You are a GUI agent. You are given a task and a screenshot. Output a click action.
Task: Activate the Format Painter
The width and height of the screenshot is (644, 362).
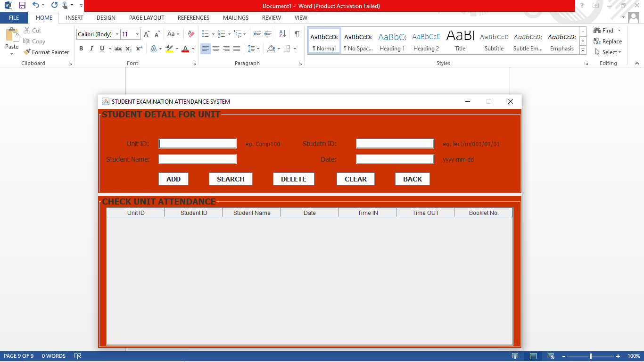46,52
